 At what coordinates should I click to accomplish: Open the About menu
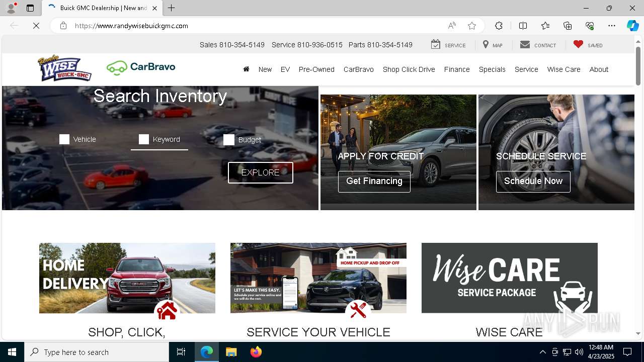tap(599, 69)
